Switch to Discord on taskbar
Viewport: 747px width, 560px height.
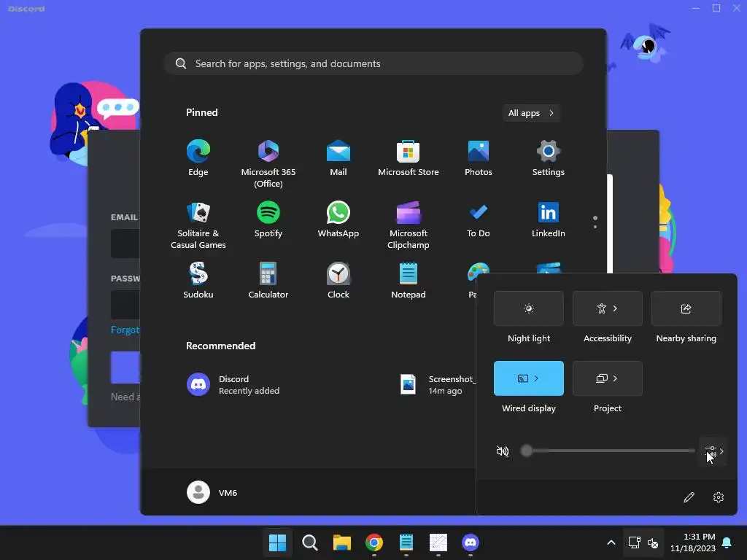471,542
